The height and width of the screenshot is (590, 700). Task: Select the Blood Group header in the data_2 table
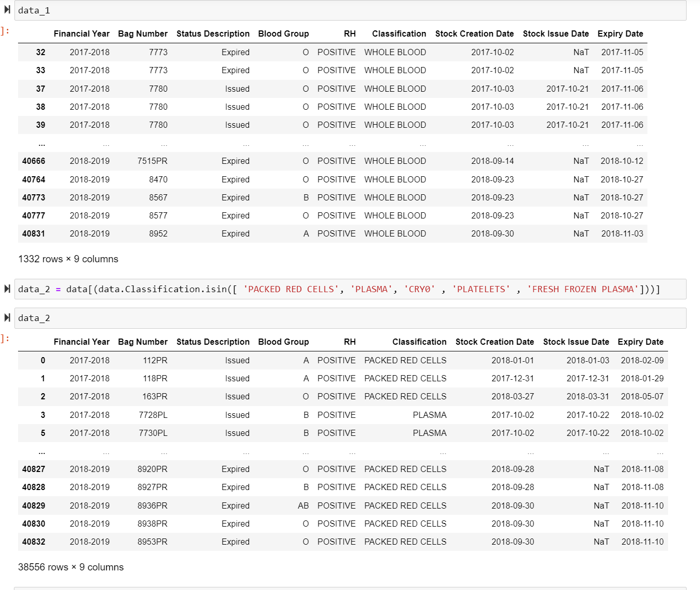pos(284,342)
